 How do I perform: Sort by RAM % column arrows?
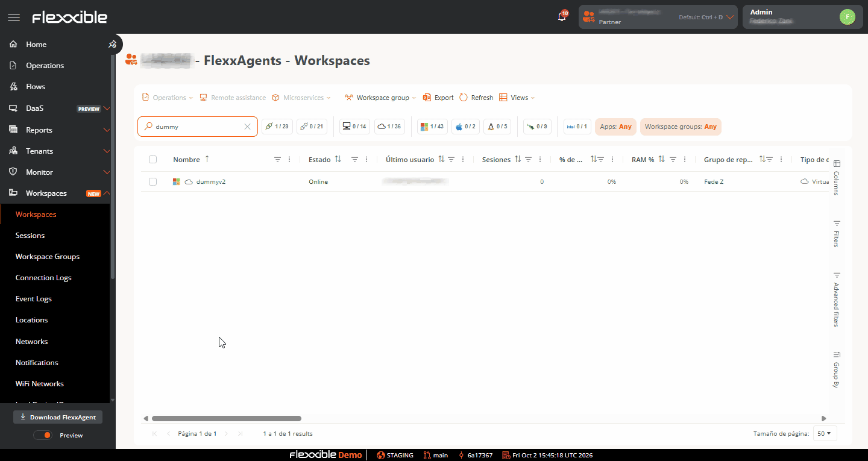tap(661, 159)
